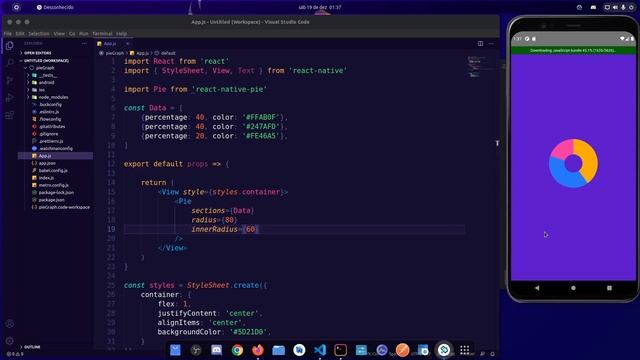Click the innerRadius value 60 in editor
This screenshot has width=640, height=360.
[251, 229]
